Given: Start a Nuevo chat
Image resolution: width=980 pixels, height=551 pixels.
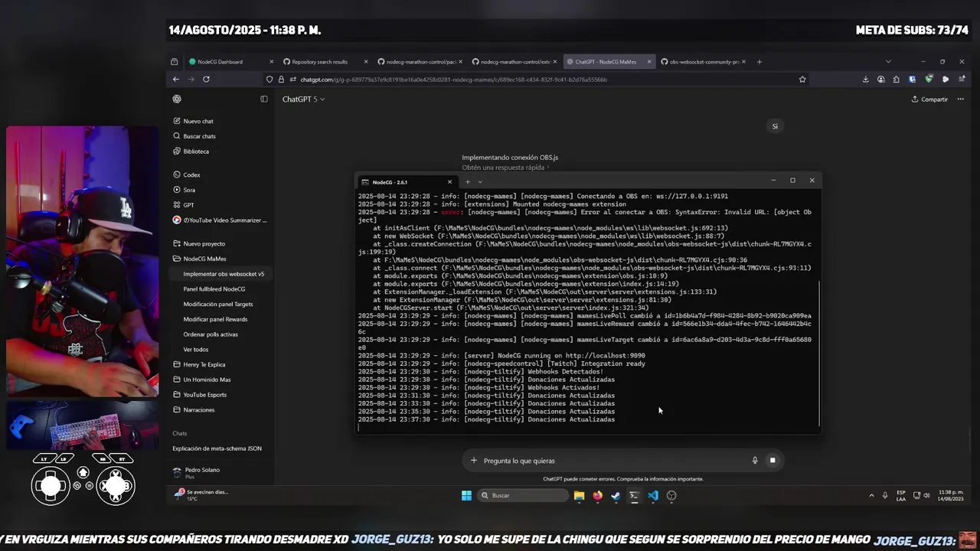Looking at the screenshot, I should coord(193,121).
